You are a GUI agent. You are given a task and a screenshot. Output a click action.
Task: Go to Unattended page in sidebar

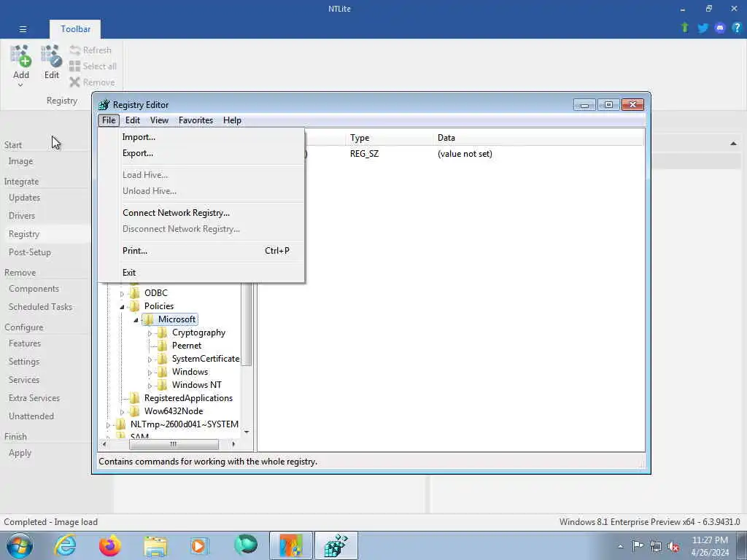(x=31, y=416)
